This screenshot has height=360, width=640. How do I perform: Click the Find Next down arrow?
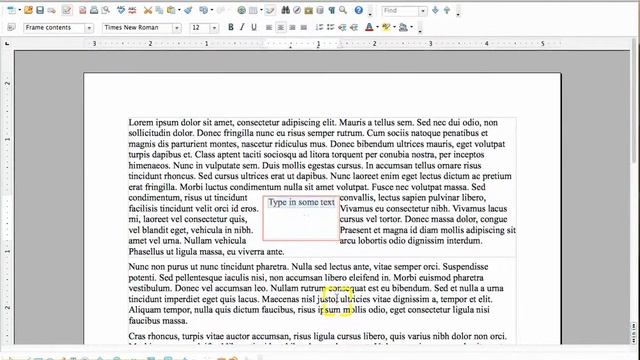click(435, 10)
